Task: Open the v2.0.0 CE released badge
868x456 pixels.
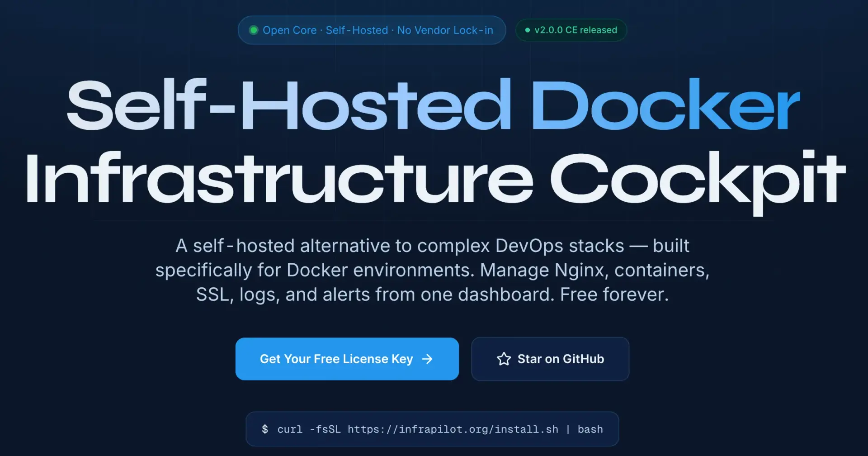Action: pyautogui.click(x=571, y=30)
